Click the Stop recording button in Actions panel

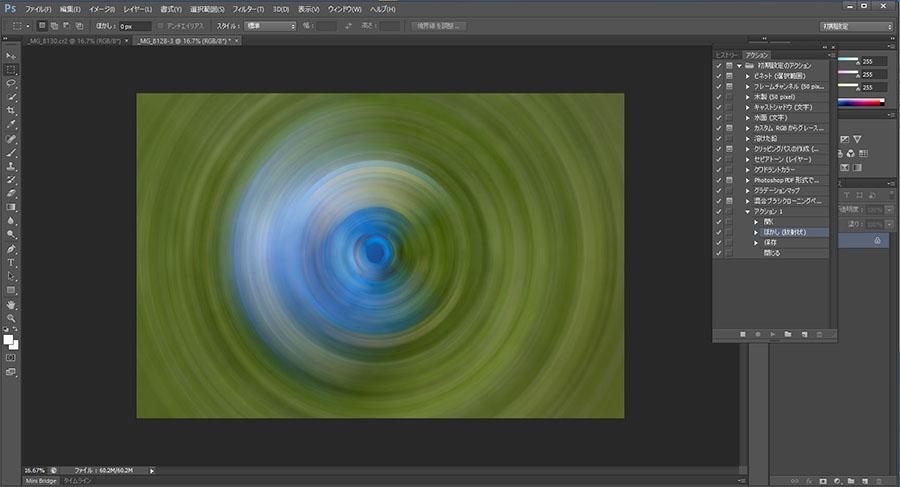tap(743, 333)
